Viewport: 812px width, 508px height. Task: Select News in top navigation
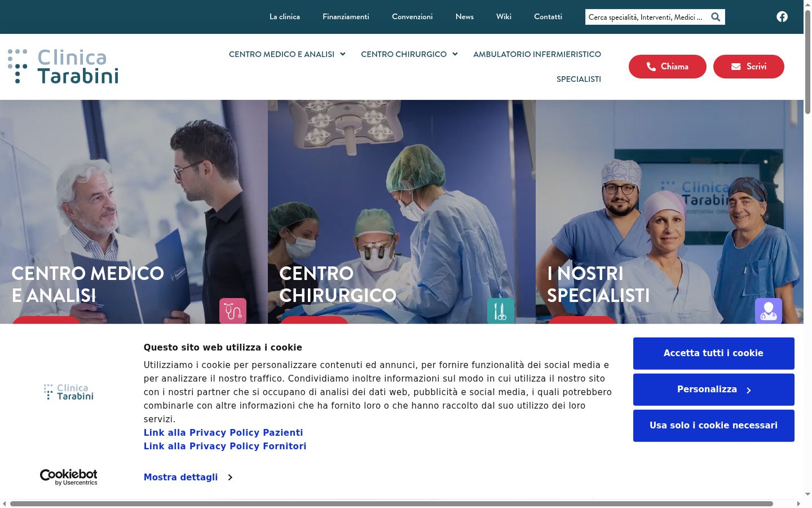pyautogui.click(x=465, y=17)
